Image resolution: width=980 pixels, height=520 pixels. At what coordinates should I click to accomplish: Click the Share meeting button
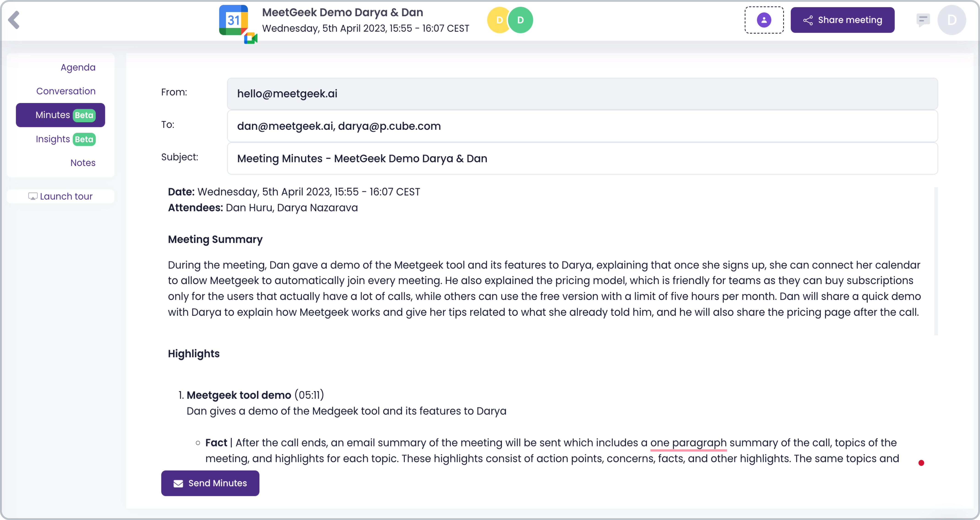842,19
